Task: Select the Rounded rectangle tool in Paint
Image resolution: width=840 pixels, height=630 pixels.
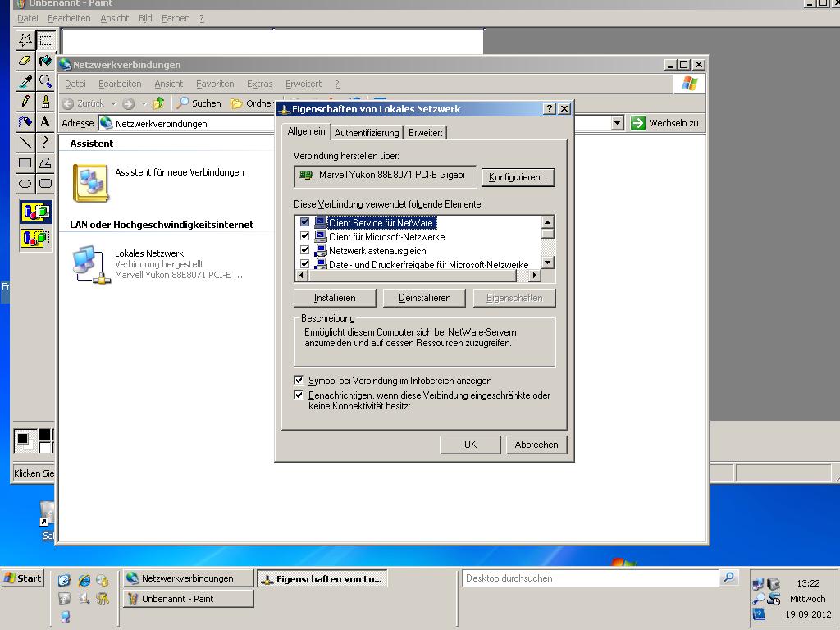Action: [46, 183]
